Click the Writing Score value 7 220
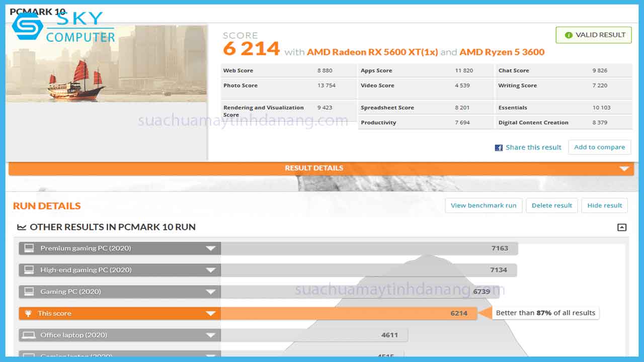This screenshot has width=644, height=362. 600,85
